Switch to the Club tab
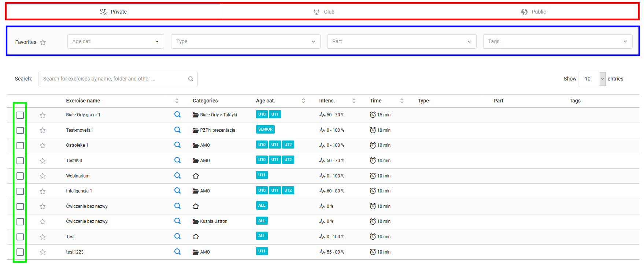The width and height of the screenshot is (644, 266). point(324,12)
